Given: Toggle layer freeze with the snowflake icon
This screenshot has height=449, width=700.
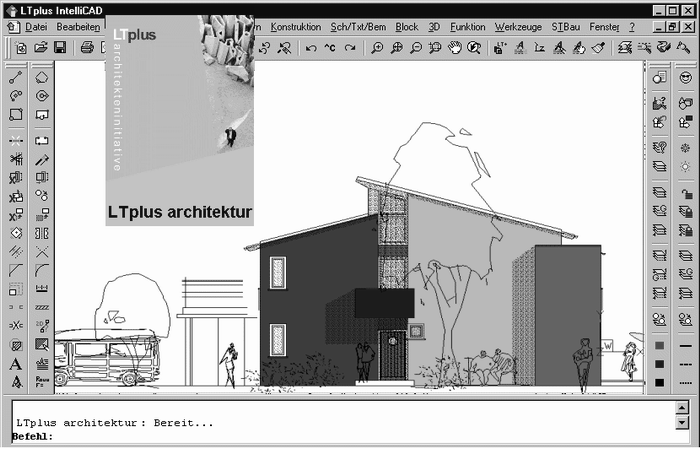Looking at the screenshot, I should 685,148.
